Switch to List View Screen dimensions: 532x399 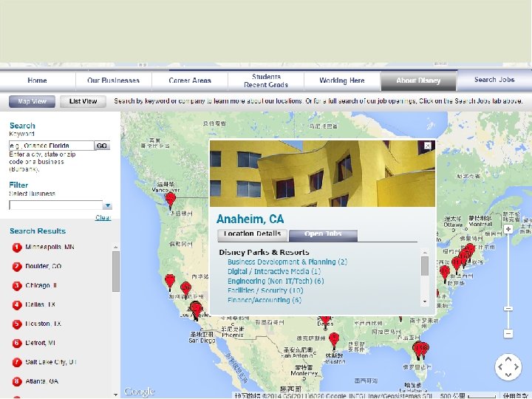click(83, 101)
